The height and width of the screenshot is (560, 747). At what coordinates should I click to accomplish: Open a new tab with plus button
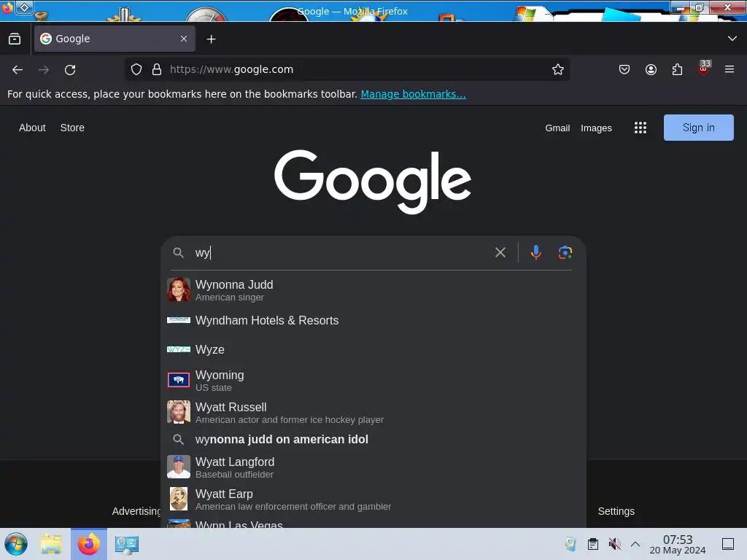click(x=211, y=39)
